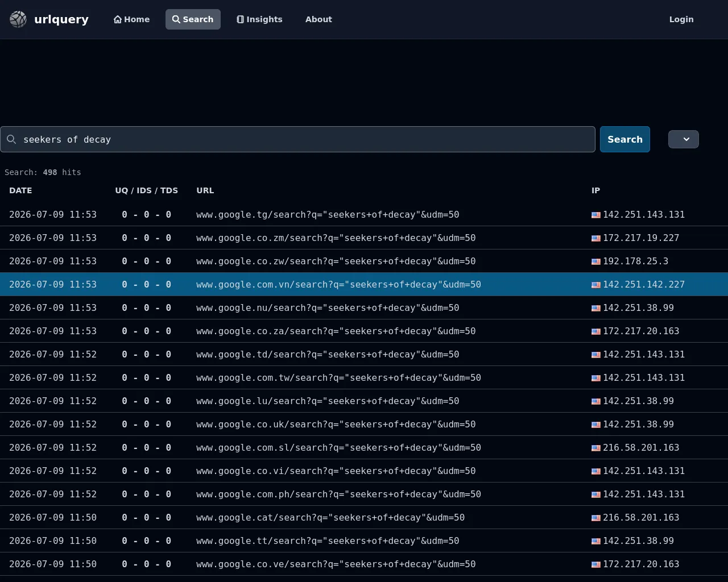Click the flag icon in the google.co.za row

point(596,331)
